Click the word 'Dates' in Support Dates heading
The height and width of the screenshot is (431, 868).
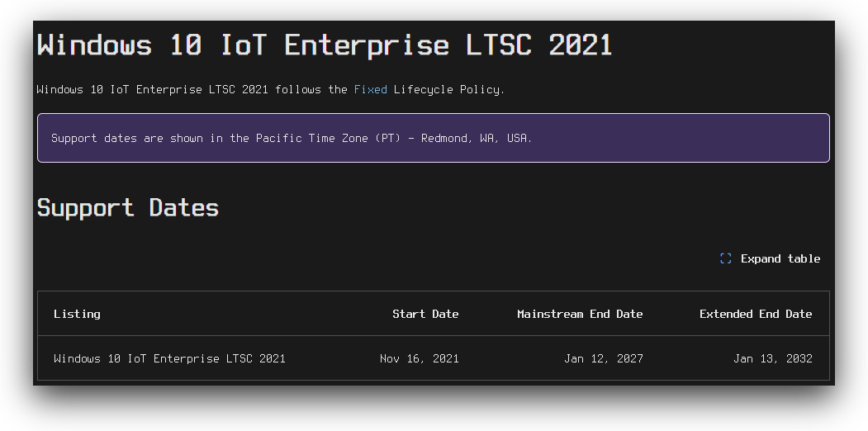pos(184,208)
